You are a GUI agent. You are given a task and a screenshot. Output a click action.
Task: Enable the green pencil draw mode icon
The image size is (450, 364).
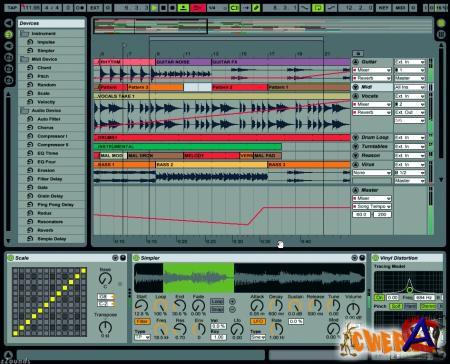256,7
